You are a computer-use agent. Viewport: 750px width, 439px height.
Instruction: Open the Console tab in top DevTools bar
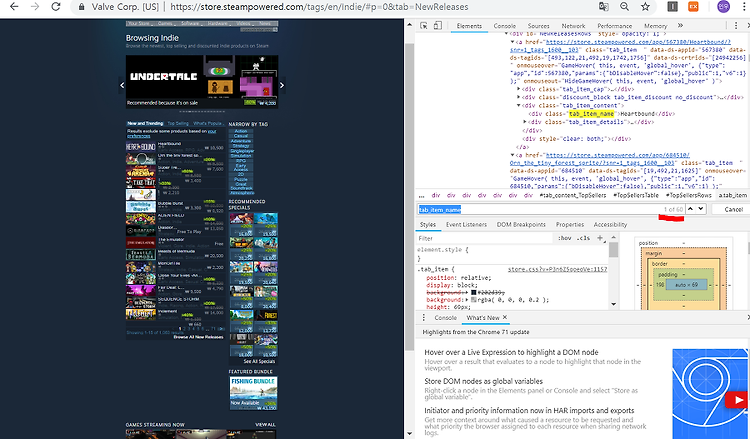point(505,26)
